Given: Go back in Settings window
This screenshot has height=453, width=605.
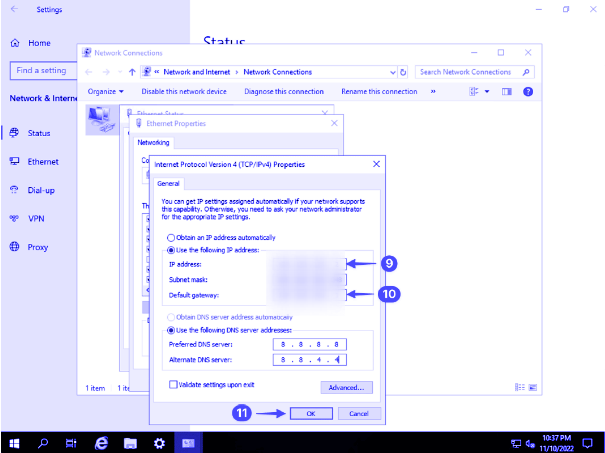Looking at the screenshot, I should click(14, 9).
